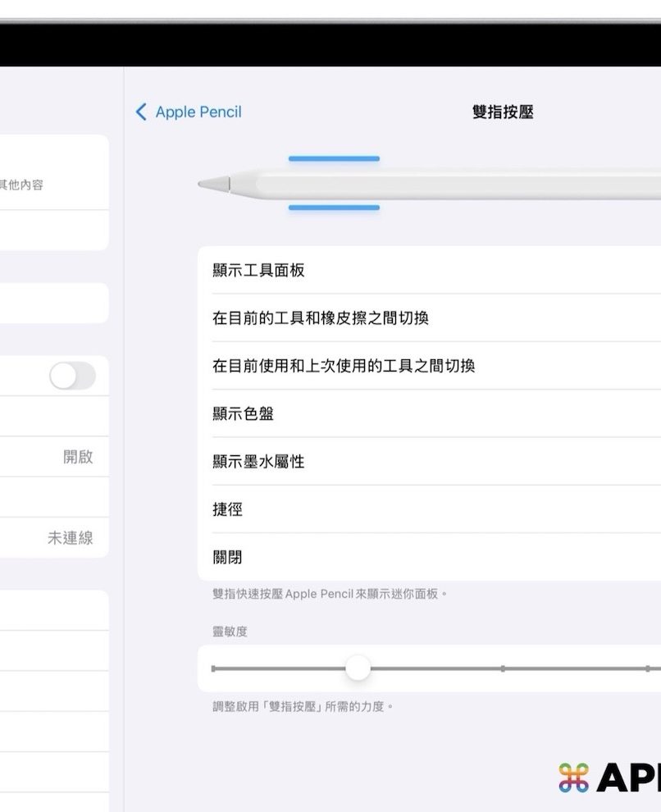The image size is (661, 812).
Task: Enable the sidebar toggle switch
Action: pos(72,376)
